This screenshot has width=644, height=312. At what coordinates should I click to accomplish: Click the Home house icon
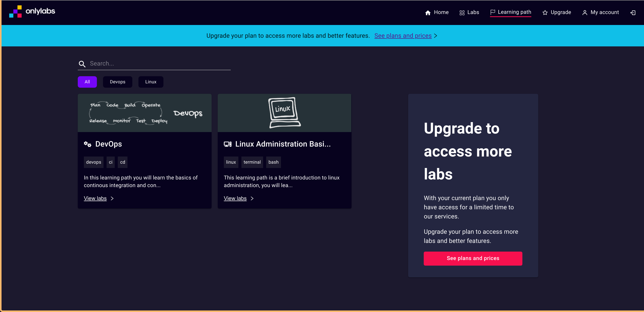(428, 13)
